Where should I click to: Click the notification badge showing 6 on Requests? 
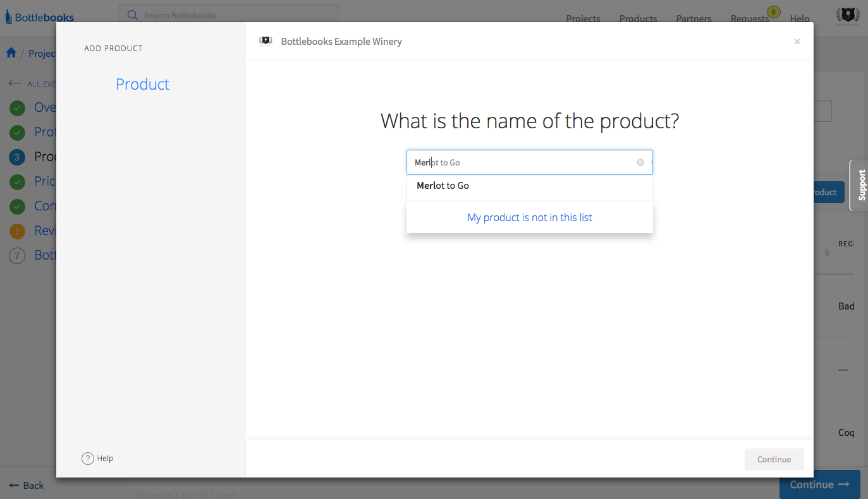[773, 12]
